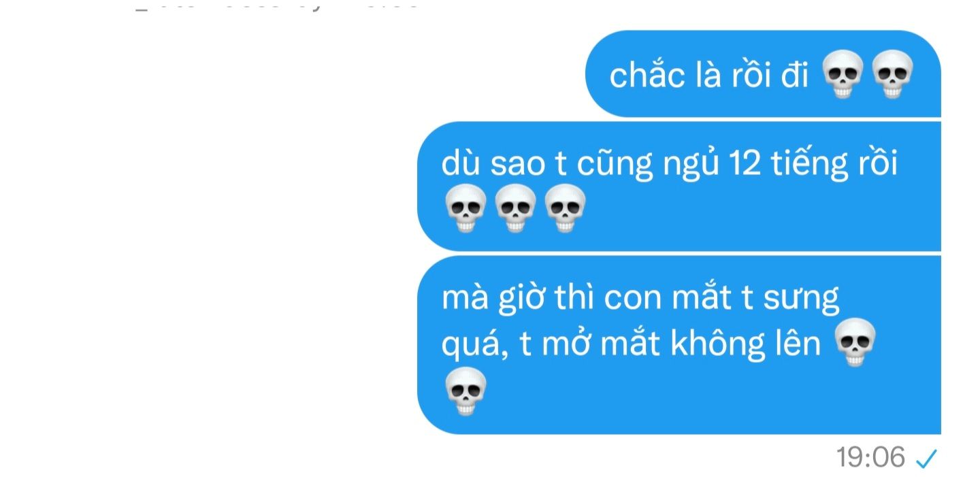Click the 19:06 timestamp
The height and width of the screenshot is (477, 980).
[x=871, y=458]
